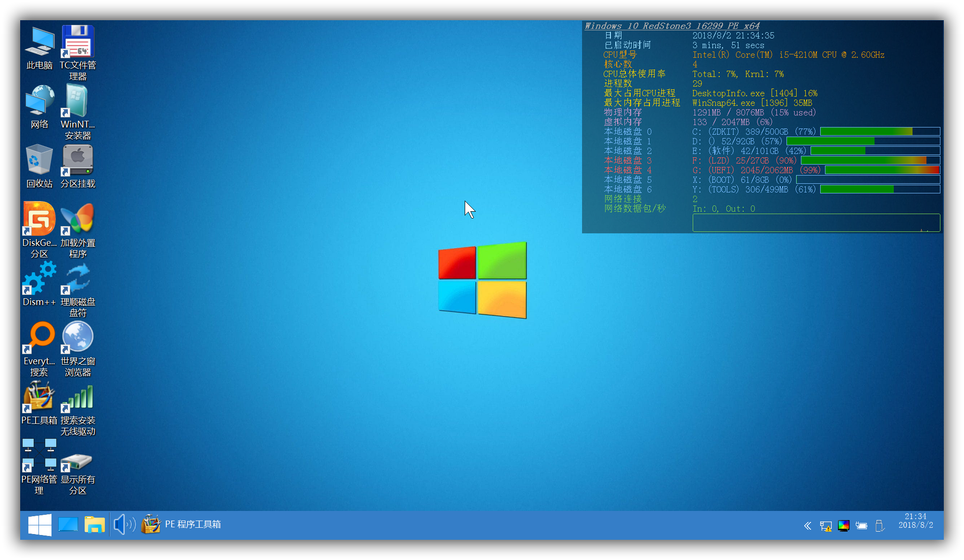Click the network packet graph box
Screen dimensions: 964x560
click(816, 223)
